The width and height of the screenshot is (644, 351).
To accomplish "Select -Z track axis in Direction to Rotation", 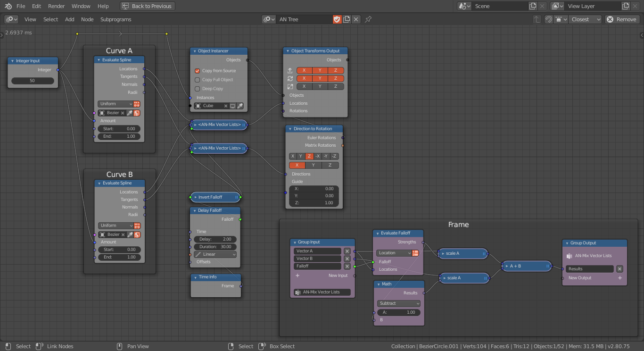I will coord(334,156).
